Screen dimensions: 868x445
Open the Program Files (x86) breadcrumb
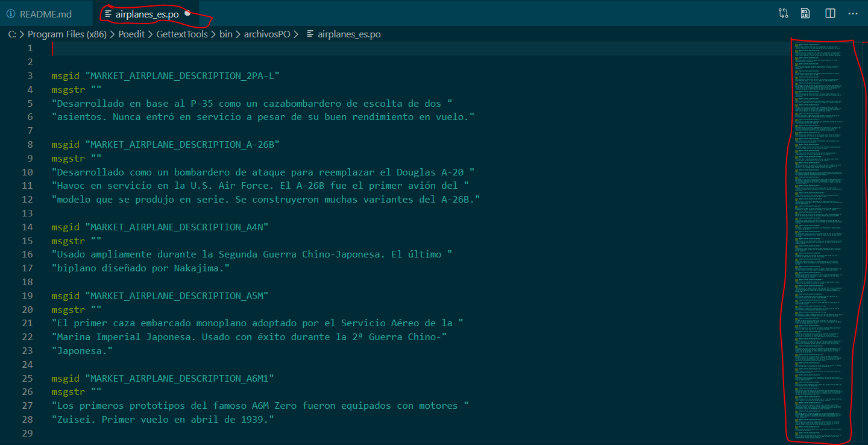click(67, 34)
